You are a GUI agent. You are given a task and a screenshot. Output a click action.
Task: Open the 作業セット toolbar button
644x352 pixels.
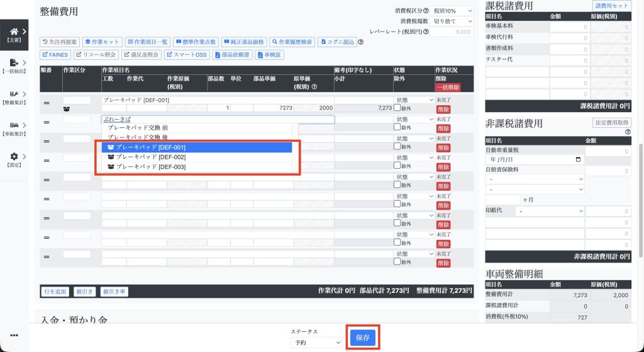(x=103, y=42)
